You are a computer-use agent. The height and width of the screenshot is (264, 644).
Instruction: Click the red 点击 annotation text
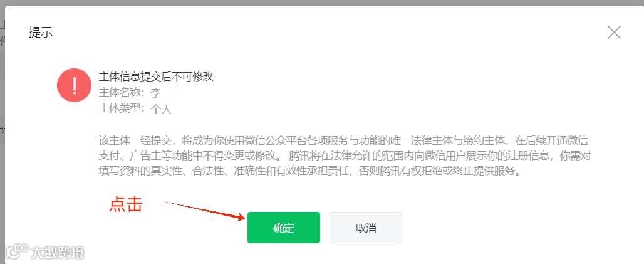click(126, 204)
